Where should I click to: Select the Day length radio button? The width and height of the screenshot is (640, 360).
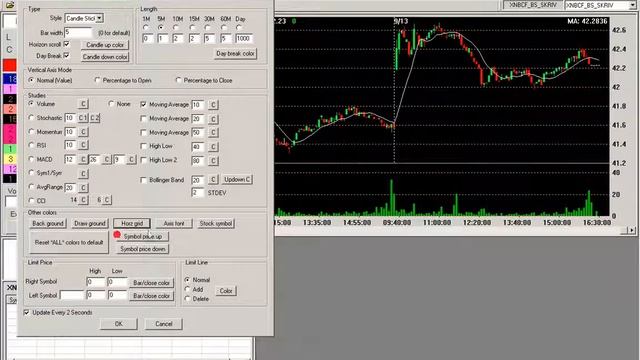click(239, 28)
